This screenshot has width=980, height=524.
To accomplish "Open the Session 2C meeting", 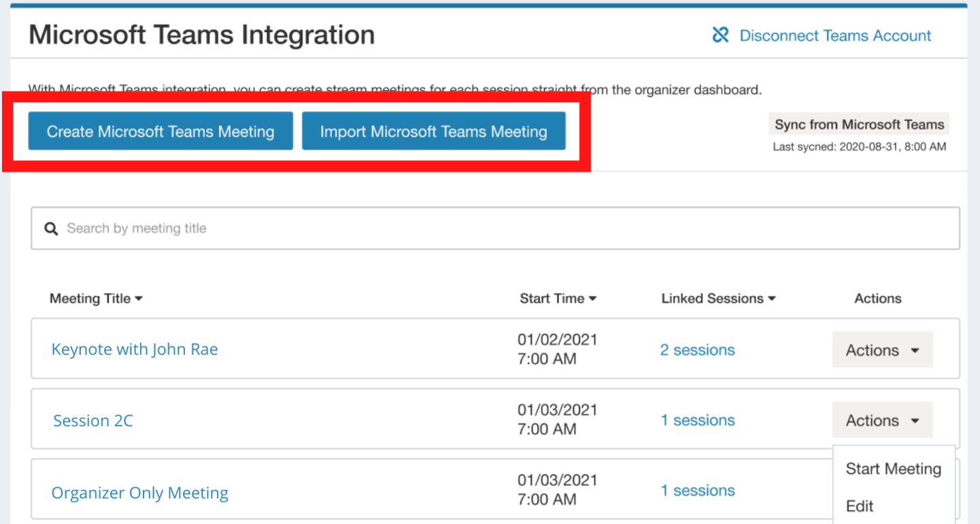I will (x=93, y=421).
